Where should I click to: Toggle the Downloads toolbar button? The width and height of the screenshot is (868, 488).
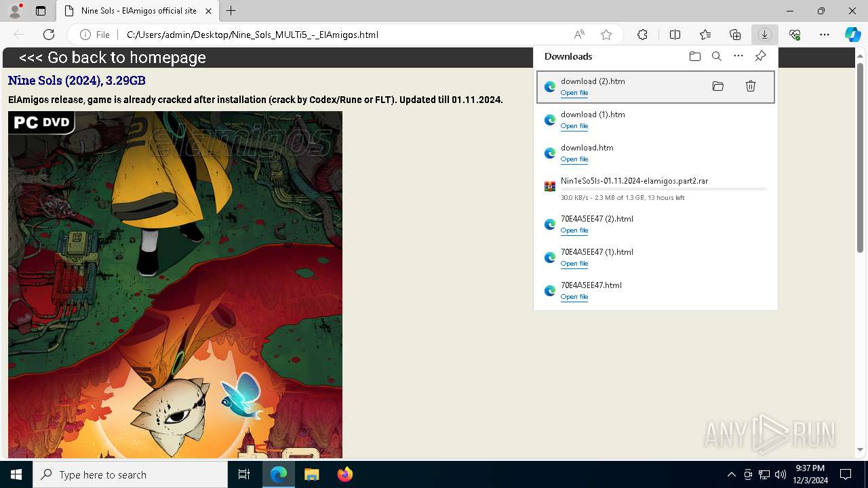coord(764,35)
